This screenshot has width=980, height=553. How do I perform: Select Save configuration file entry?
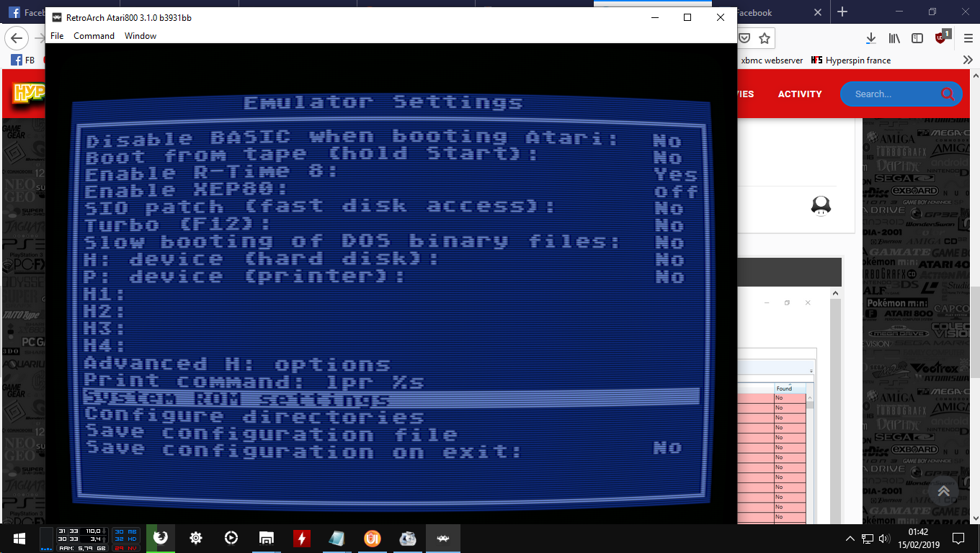click(x=271, y=434)
